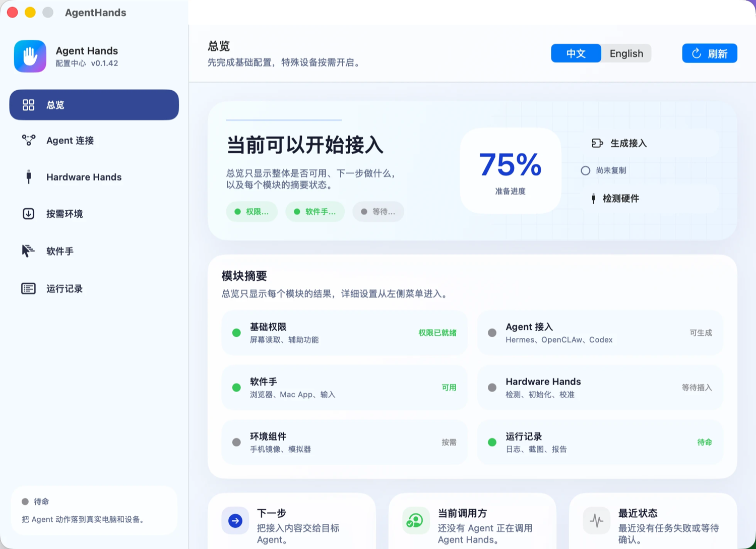Screen dimensions: 756x549
Task: Click the 按需 status text
Action: pyautogui.click(x=449, y=442)
